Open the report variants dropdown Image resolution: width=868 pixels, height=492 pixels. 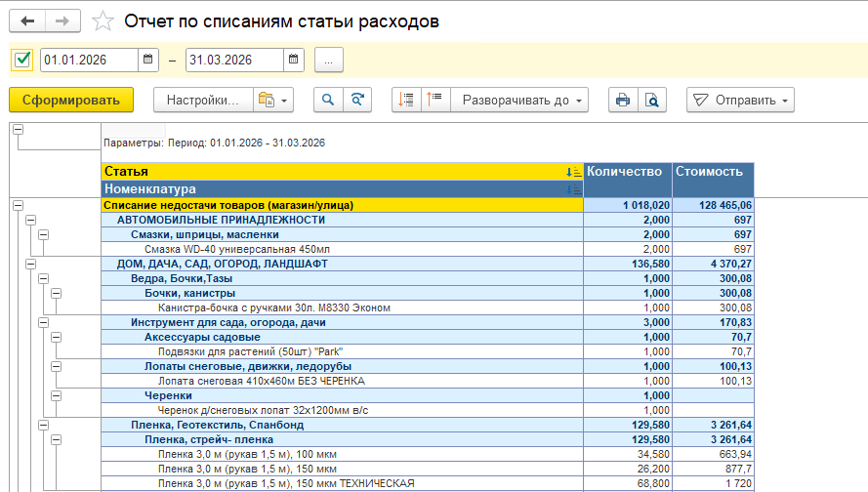[x=273, y=101]
